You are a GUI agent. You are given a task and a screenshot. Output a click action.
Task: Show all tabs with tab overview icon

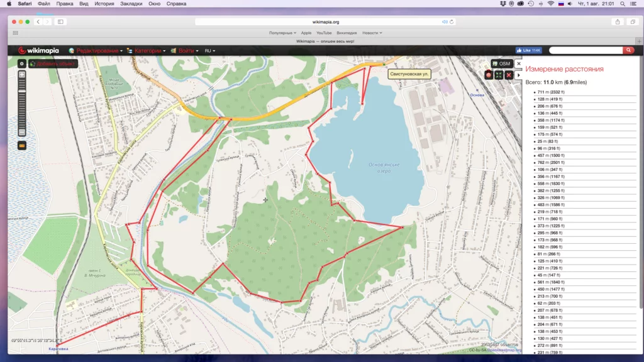tap(633, 22)
